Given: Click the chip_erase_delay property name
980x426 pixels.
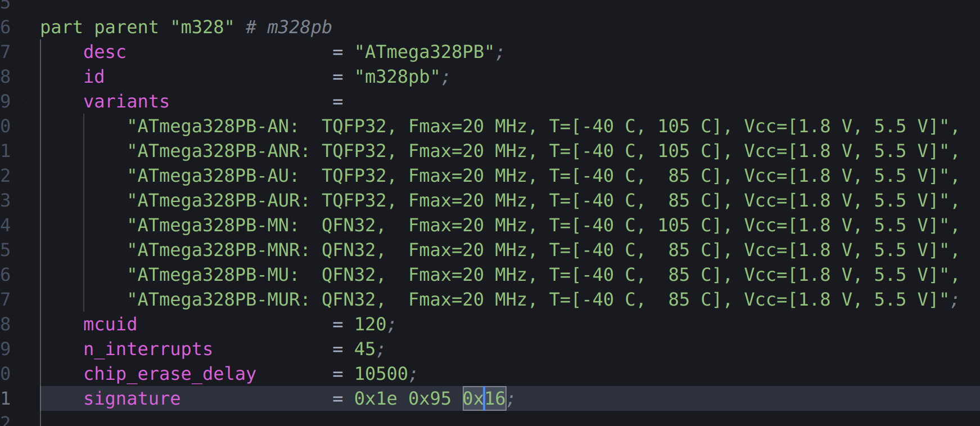Looking at the screenshot, I should 170,374.
